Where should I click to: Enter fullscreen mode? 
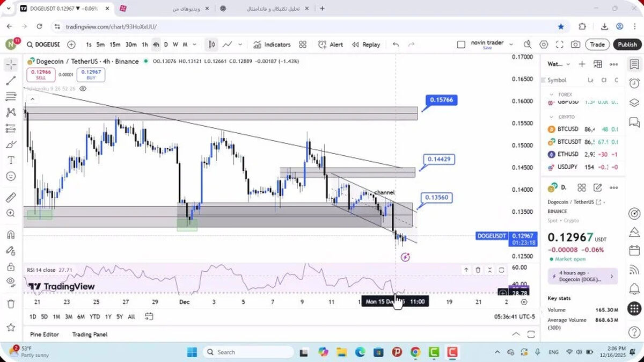pos(560,45)
